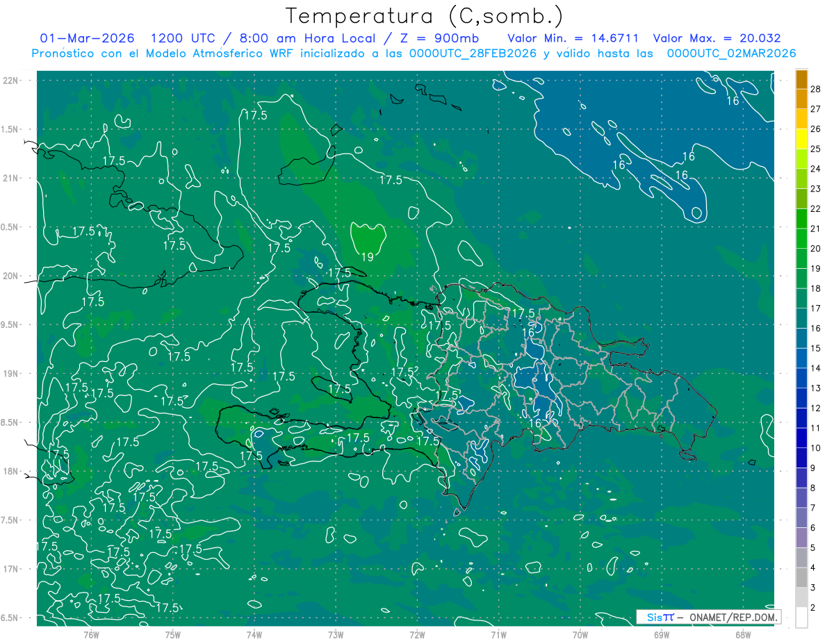Pick the dark blue swatch between 10 and 11
Viewport: 834px width, 644px height.
click(801, 438)
